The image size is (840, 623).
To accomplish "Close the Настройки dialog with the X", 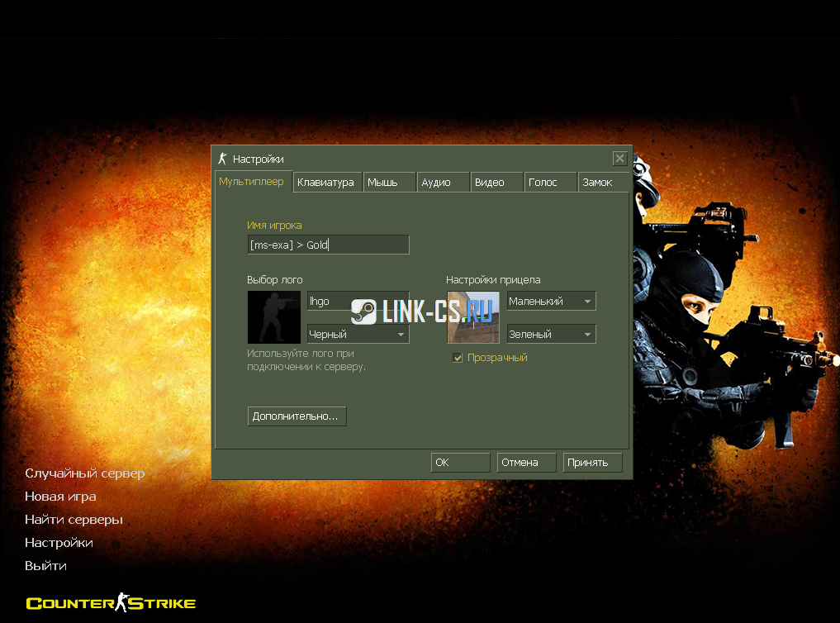I will pos(619,159).
